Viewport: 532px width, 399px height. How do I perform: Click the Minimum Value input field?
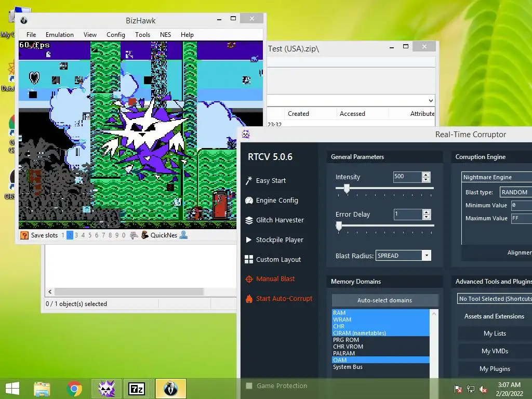(522, 205)
